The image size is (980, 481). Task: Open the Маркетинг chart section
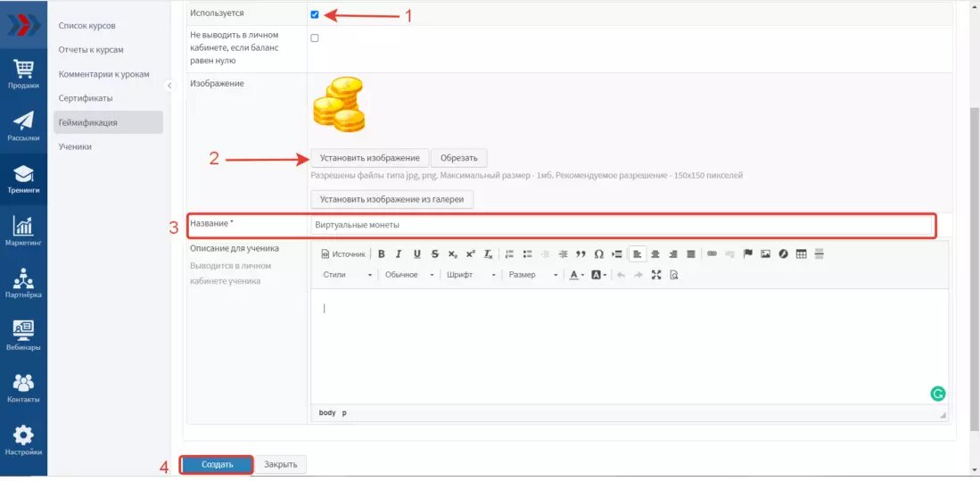tap(23, 231)
